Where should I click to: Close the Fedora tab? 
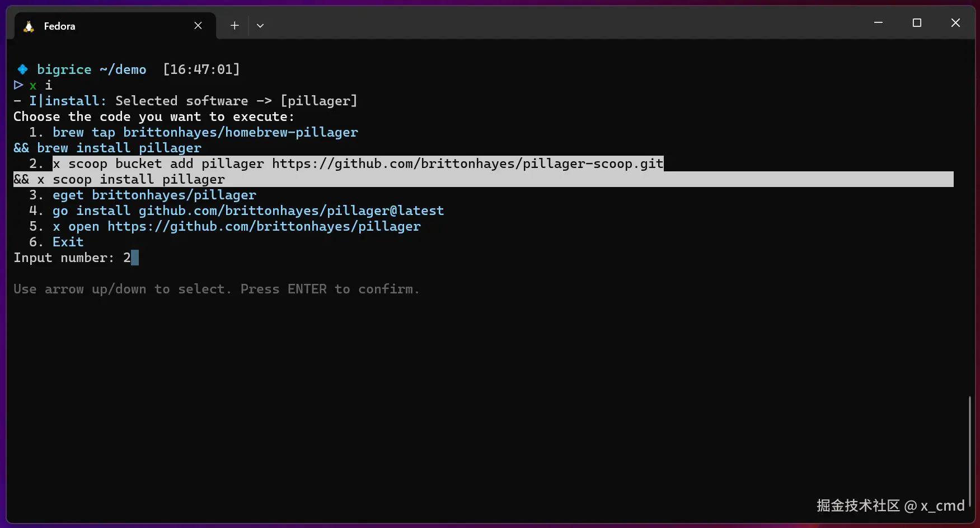coord(198,26)
